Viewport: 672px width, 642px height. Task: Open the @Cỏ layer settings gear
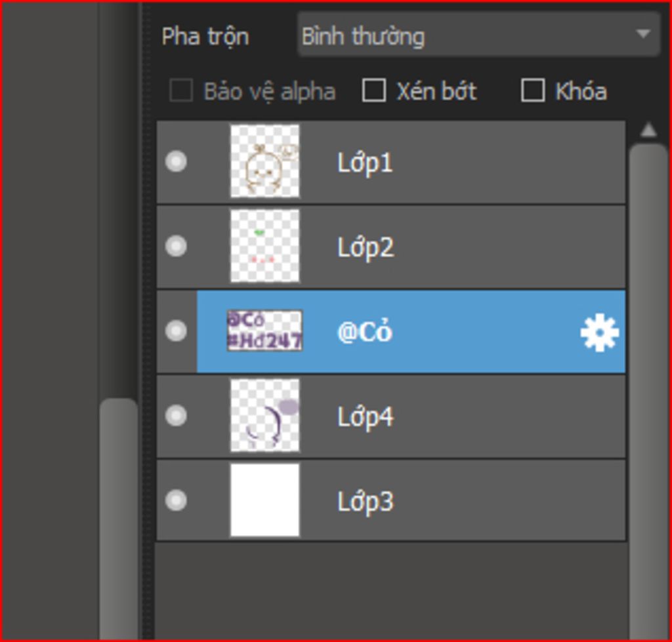[599, 332]
